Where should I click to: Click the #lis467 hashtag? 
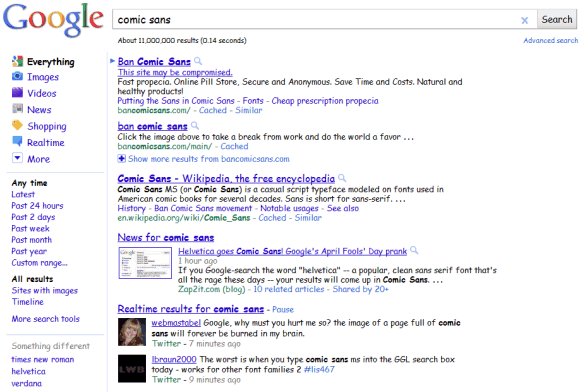point(319,369)
